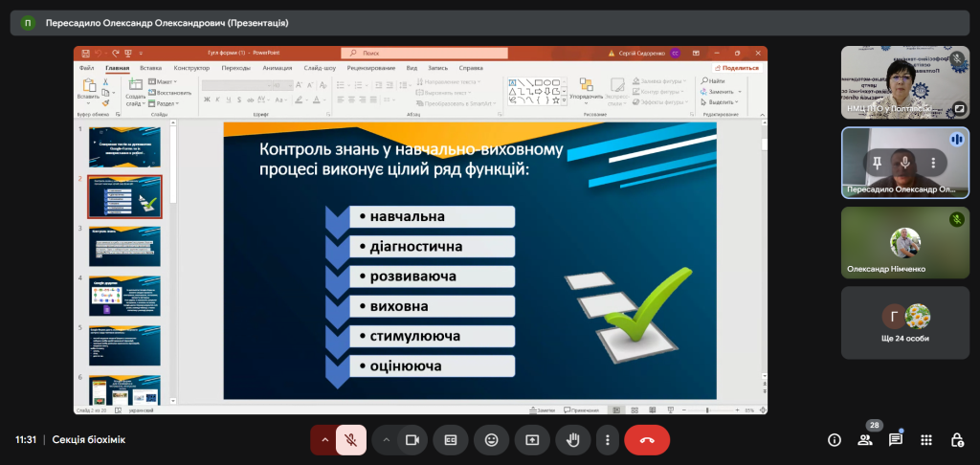Viewport: 980px width, 465px height.
Task: Unmute the microphone in the call bar
Action: pyautogui.click(x=351, y=440)
